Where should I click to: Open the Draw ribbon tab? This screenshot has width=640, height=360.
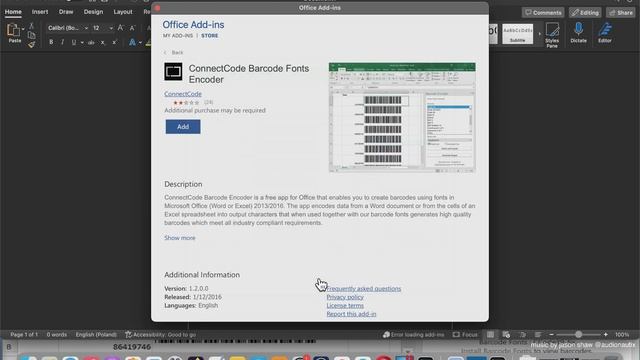coord(66,12)
